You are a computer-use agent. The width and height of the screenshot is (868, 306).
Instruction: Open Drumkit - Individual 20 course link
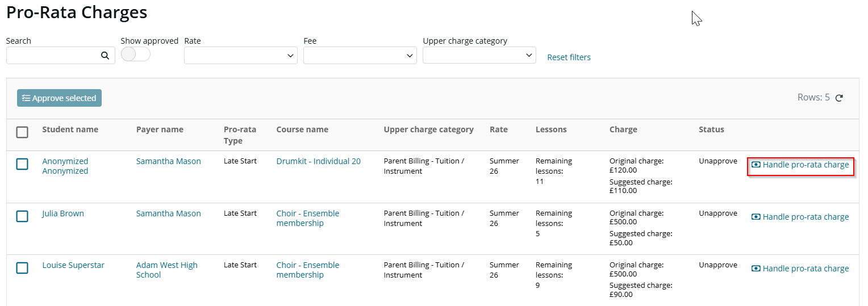pyautogui.click(x=319, y=161)
